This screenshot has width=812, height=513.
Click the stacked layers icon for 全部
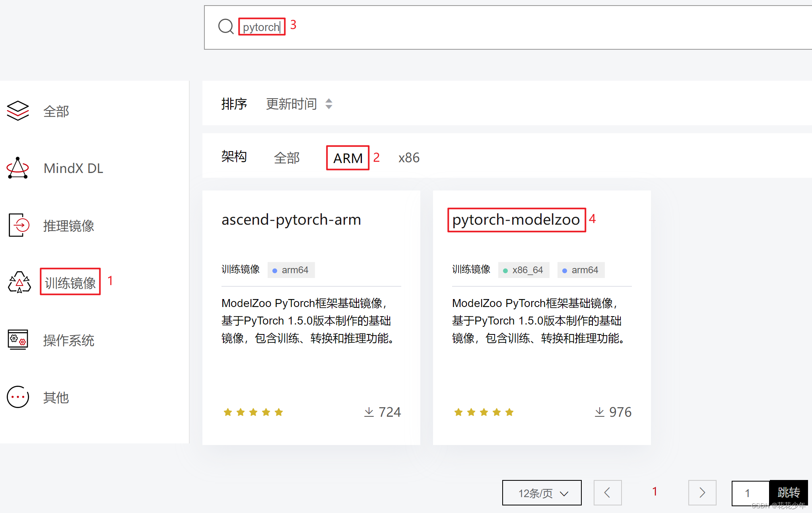18,111
